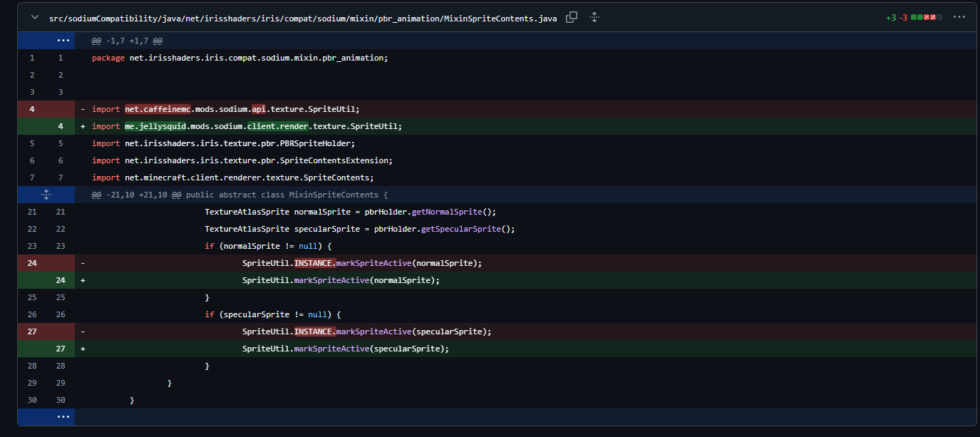980x437 pixels.
Task: Click the +3 -3 diffstat squares
Action: click(x=926, y=18)
